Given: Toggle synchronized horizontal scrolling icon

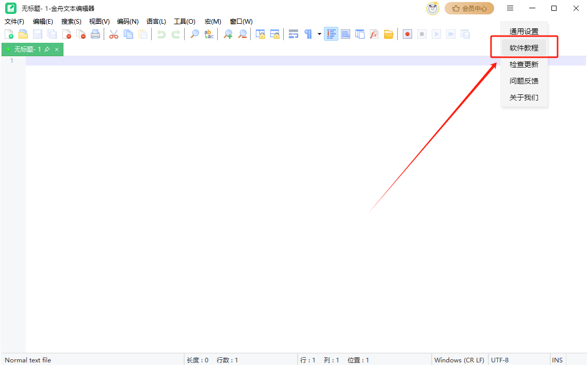Looking at the screenshot, I should [275, 35].
